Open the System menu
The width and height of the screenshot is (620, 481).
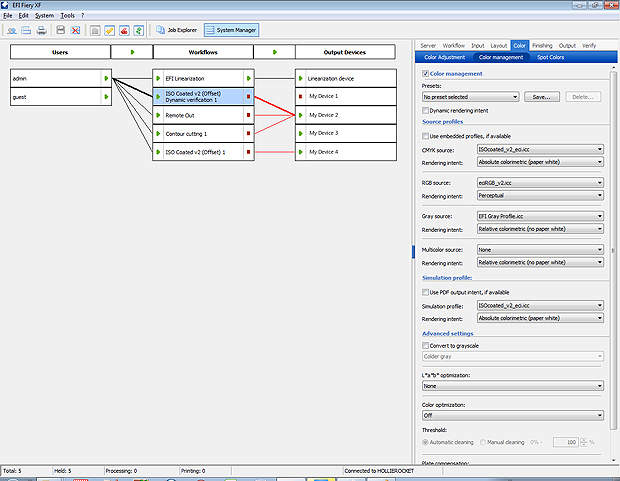pyautogui.click(x=44, y=15)
